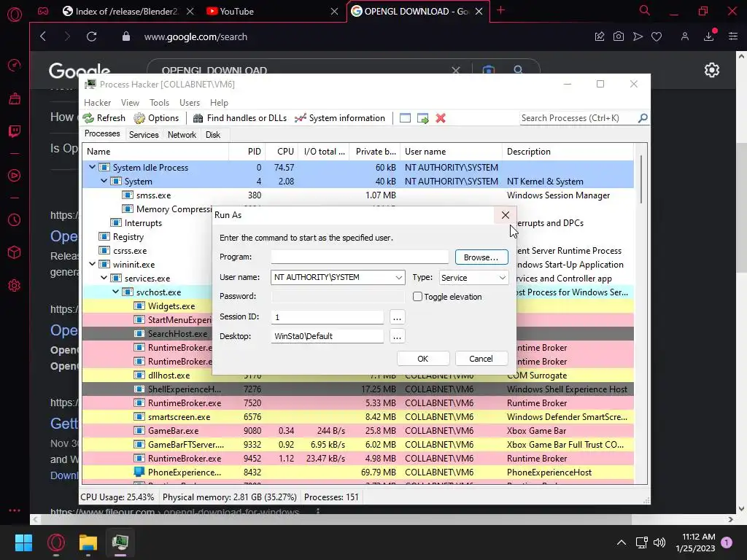Open System information toolbar button

tap(340, 118)
